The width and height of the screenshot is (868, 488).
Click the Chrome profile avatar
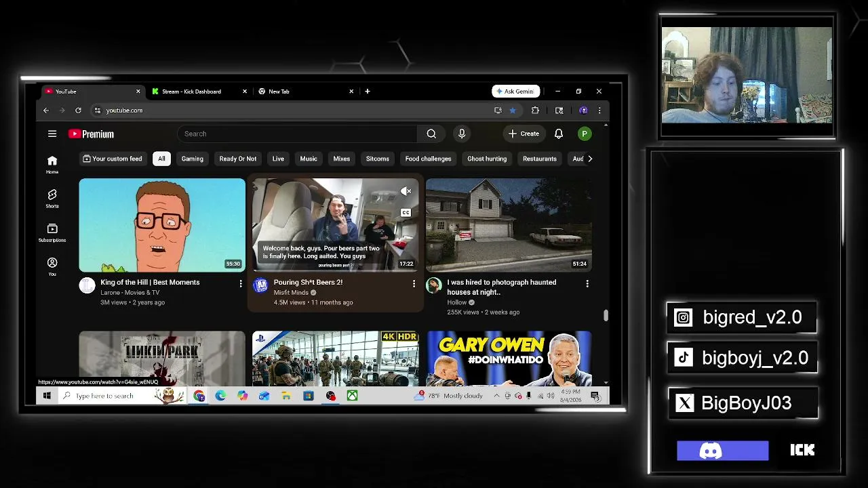[x=583, y=110]
